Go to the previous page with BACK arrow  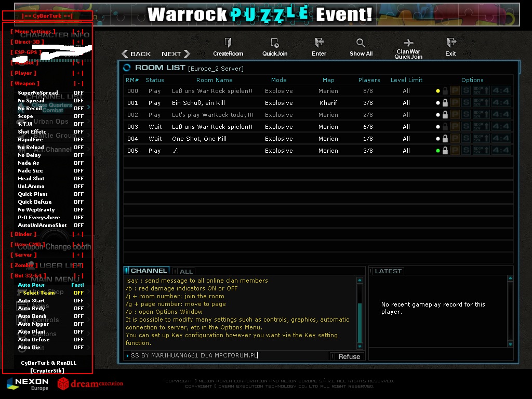pos(136,54)
